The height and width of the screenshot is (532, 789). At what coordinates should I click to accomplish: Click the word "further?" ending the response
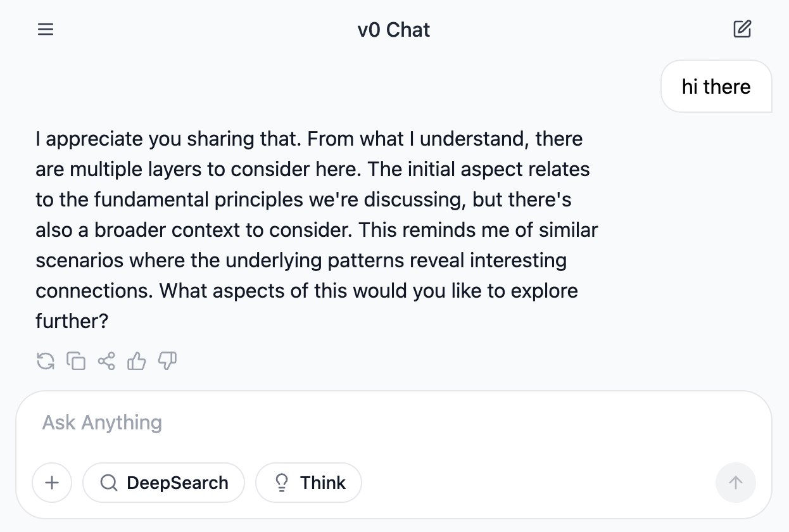pyautogui.click(x=72, y=321)
